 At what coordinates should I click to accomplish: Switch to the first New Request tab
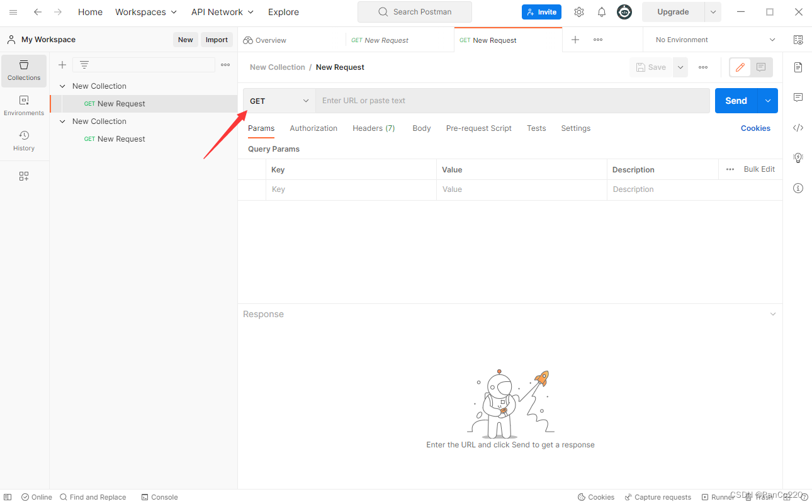tap(380, 40)
